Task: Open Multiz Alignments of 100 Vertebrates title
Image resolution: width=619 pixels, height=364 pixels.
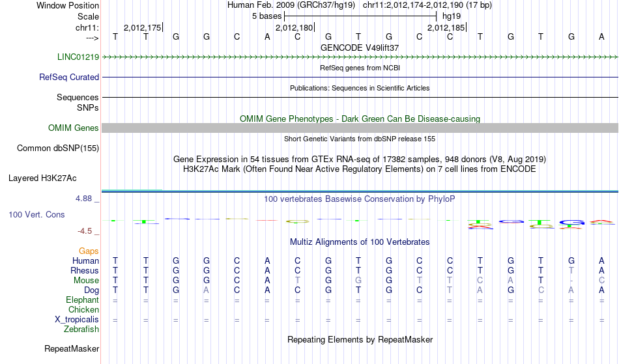Action: click(x=360, y=242)
